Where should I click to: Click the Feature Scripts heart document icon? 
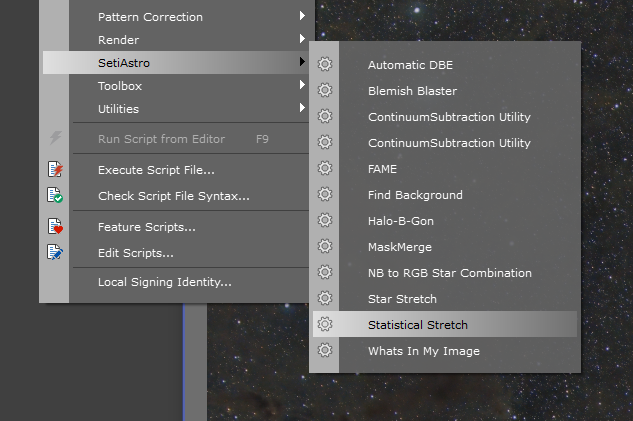55,227
